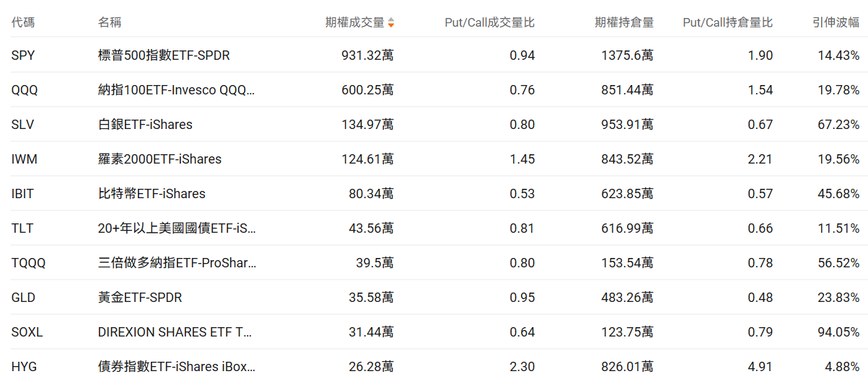This screenshot has width=868, height=374.
Task: Click the Put/Call持倉量比 column header
Action: point(727,22)
